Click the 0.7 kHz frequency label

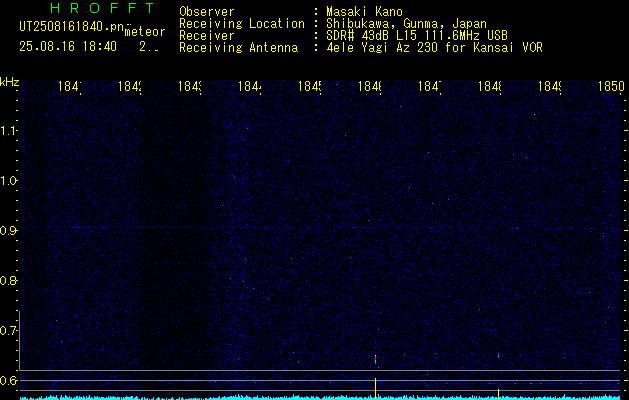coord(8,331)
